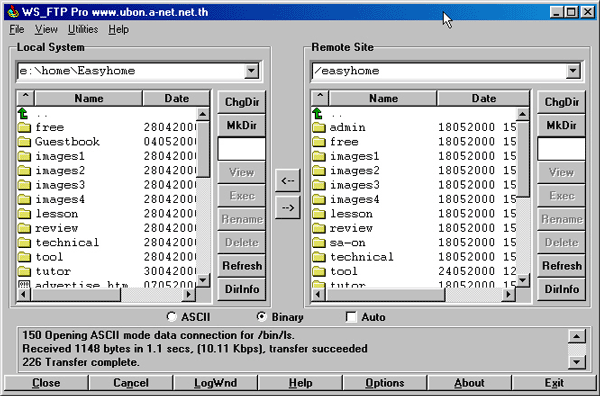Select the local images3 folder icon
Viewport: 600px width, 396px height.
[x=24, y=185]
